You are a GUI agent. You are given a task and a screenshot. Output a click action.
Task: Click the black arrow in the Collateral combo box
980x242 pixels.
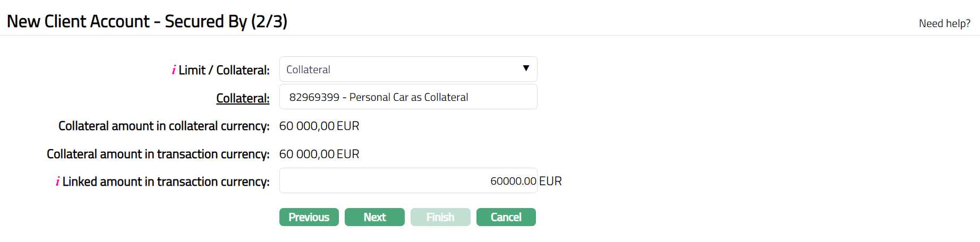(x=526, y=68)
